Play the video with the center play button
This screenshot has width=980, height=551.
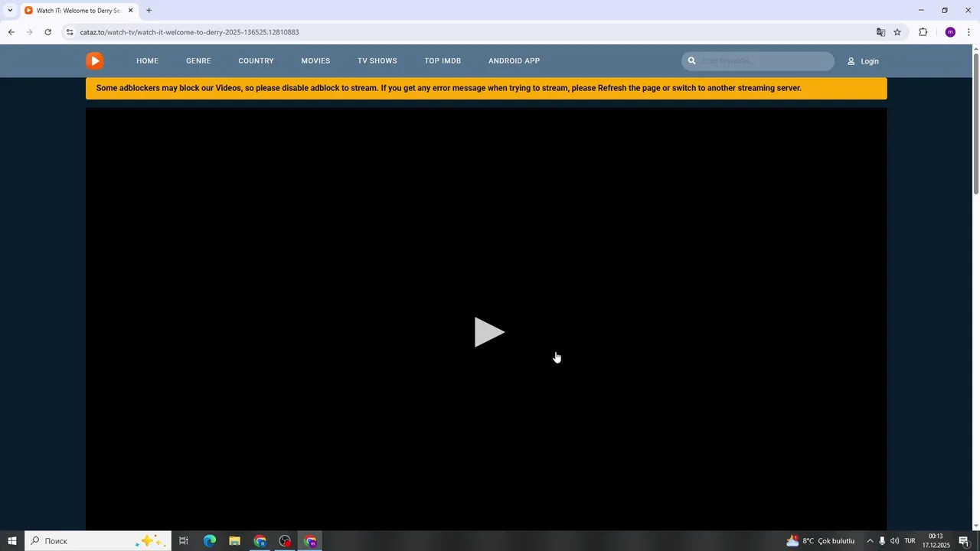click(x=489, y=332)
